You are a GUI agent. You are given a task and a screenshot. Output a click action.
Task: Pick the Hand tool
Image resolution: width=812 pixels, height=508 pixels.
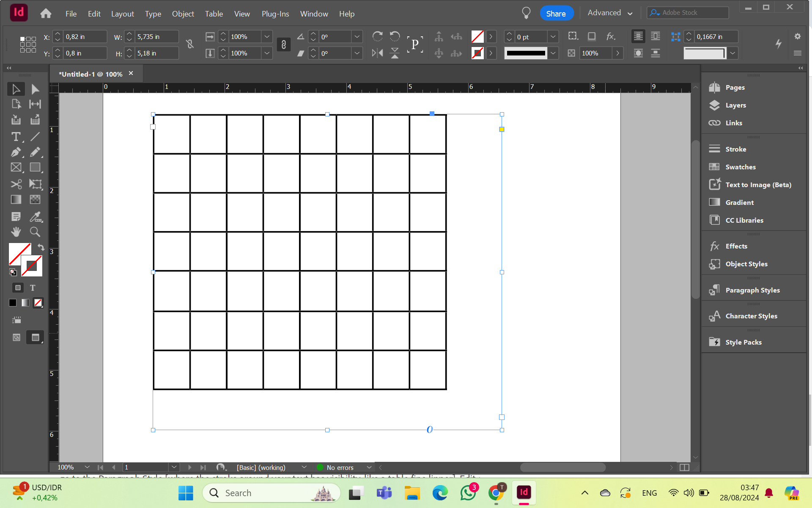[x=16, y=232]
